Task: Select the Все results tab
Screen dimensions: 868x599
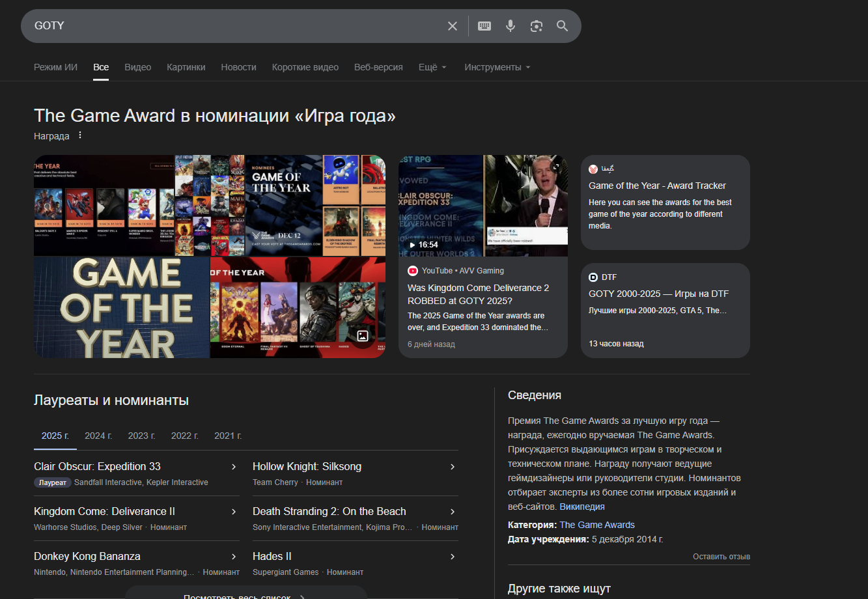Action: tap(101, 67)
